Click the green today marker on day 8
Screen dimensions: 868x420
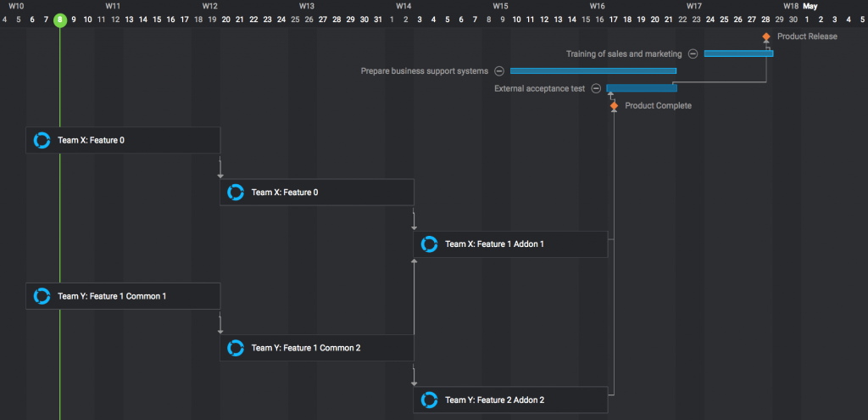59,20
